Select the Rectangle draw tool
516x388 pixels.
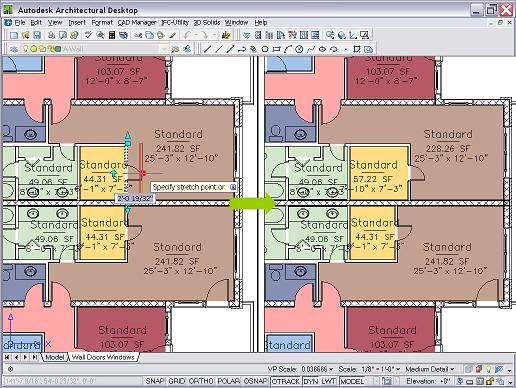pyautogui.click(x=276, y=49)
